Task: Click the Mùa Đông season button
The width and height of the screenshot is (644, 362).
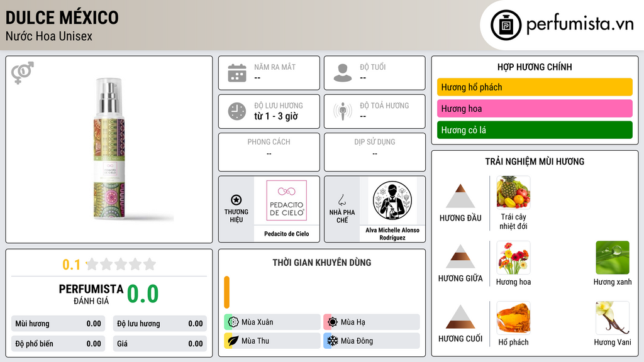Action: 372,341
